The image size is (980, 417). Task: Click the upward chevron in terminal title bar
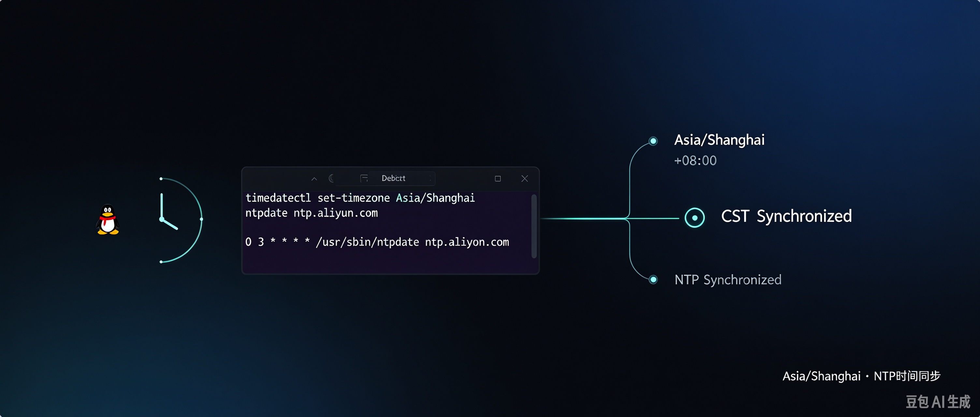click(x=314, y=179)
